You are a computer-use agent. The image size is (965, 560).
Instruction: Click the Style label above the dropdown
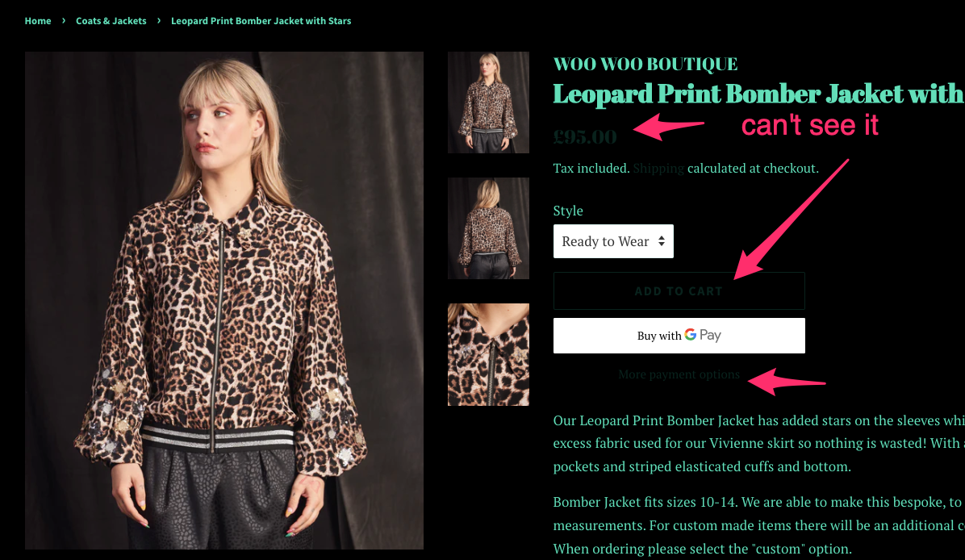(567, 211)
